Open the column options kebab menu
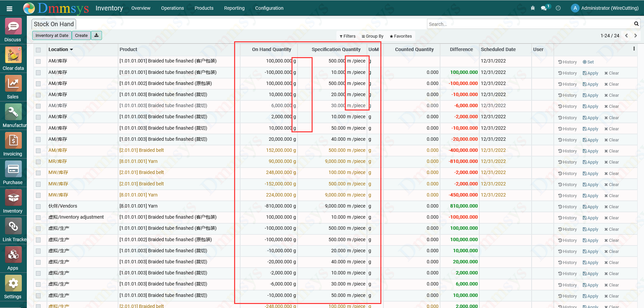Viewport: 644px width, 308px height. click(634, 49)
